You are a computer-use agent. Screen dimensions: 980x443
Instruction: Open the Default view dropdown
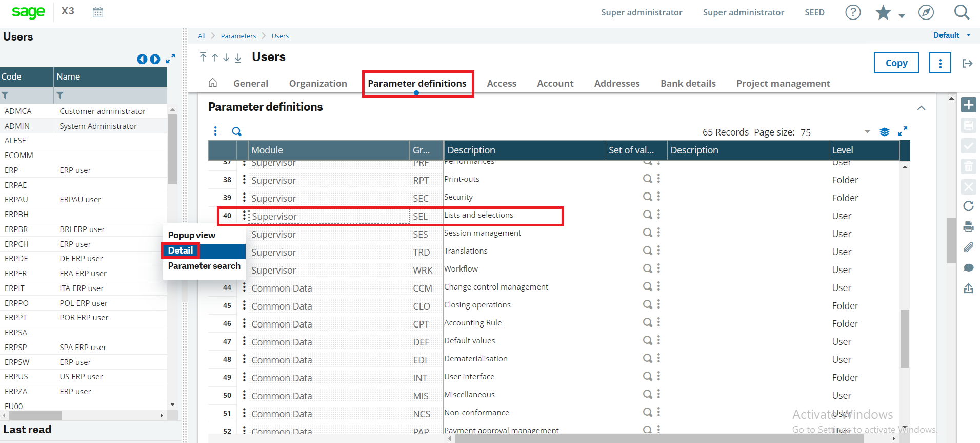(x=952, y=35)
